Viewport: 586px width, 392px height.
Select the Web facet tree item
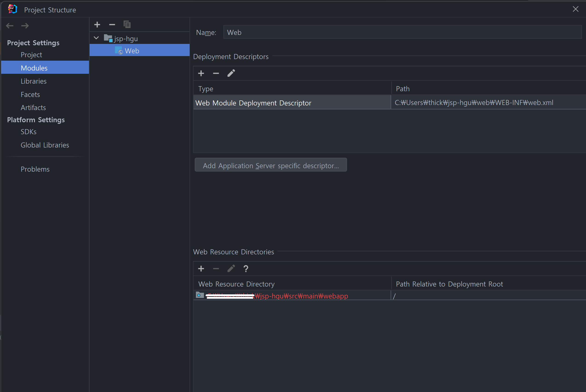(132, 51)
